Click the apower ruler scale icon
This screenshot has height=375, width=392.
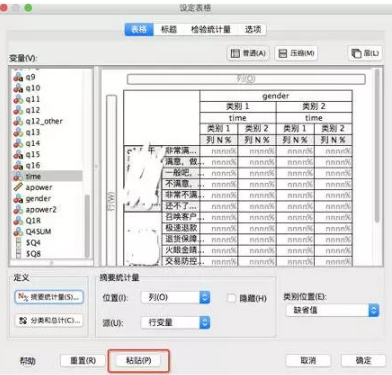click(18, 187)
